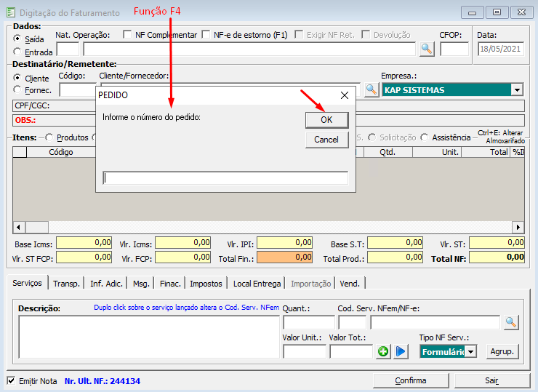Select the Solicitação radio button
This screenshot has height=392, width=538.
372,137
